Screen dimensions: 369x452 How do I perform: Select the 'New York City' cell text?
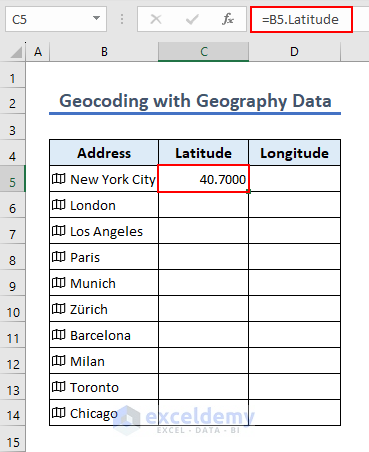pyautogui.click(x=113, y=179)
